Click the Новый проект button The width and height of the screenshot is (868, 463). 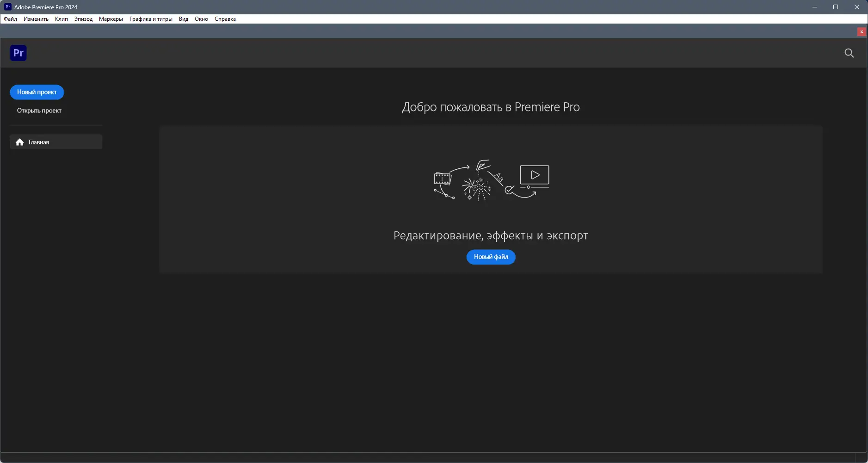tap(37, 92)
